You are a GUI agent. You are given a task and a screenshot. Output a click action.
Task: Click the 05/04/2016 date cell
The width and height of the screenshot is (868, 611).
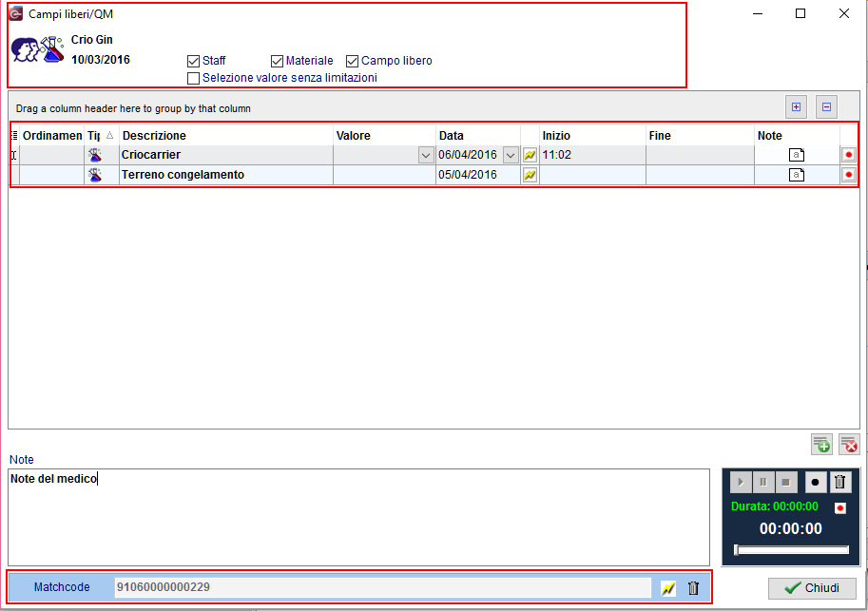tap(477, 175)
